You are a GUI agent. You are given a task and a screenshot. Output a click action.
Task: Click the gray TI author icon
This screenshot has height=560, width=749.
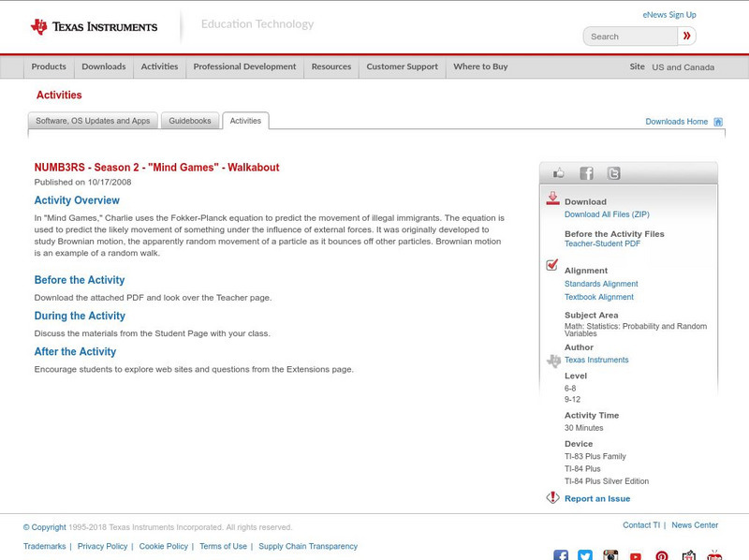coord(553,361)
